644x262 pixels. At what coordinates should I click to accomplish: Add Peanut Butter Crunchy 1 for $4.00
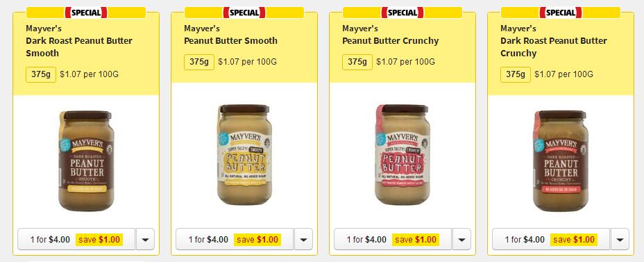393,239
